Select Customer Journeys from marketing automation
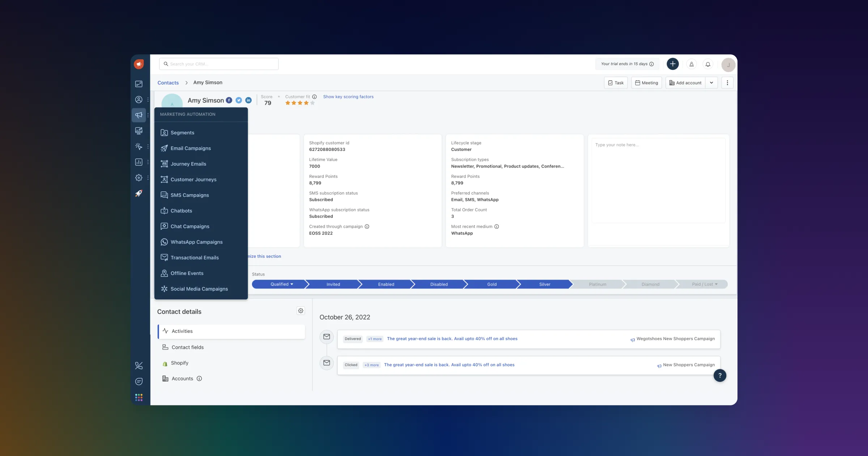868x456 pixels. [193, 180]
